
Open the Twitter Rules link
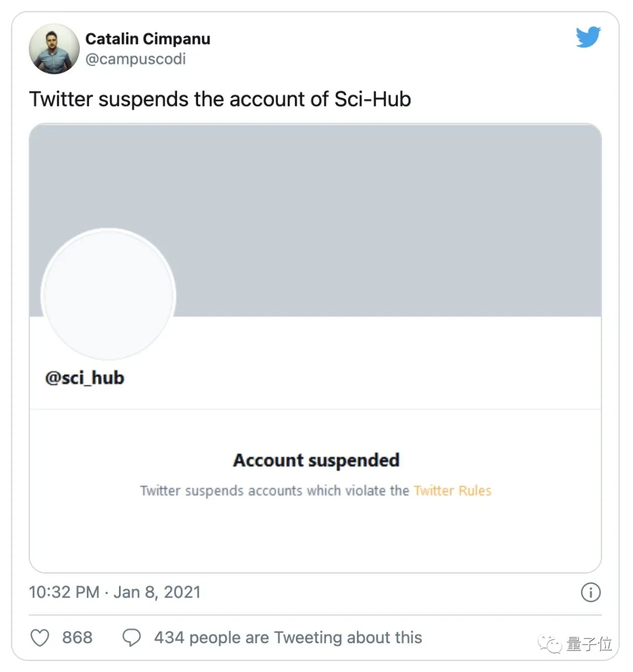[452, 491]
